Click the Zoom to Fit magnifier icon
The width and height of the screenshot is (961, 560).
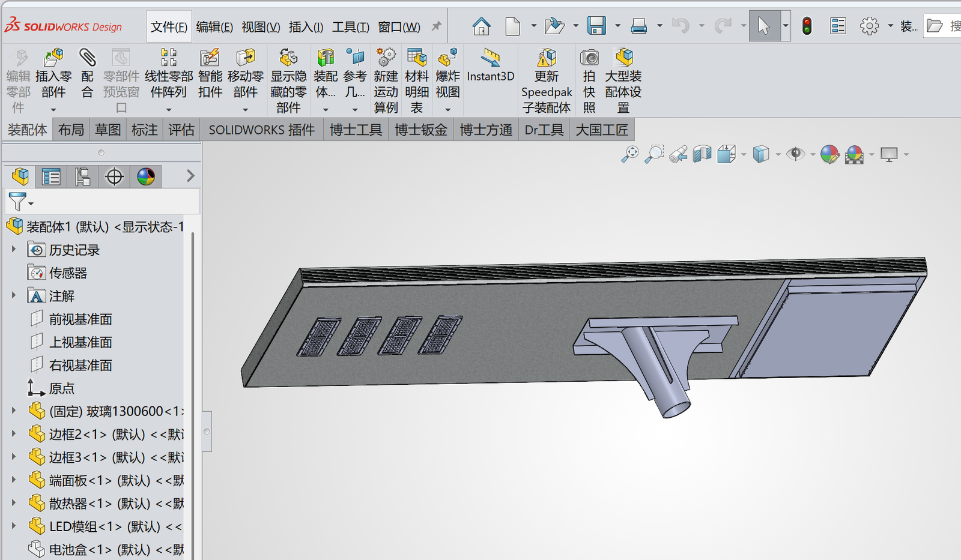pyautogui.click(x=629, y=154)
